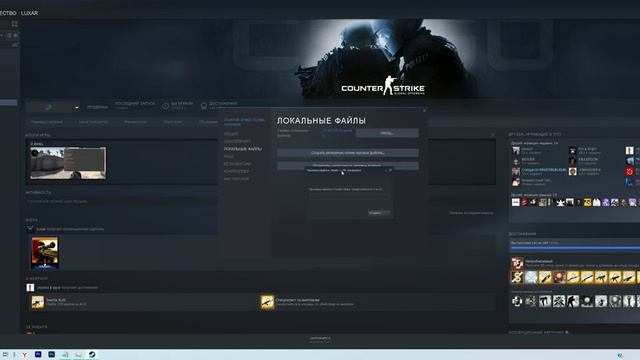Open the game screenshot thumbnail under post-game summary
This screenshot has width=640, height=360.
tap(68, 163)
